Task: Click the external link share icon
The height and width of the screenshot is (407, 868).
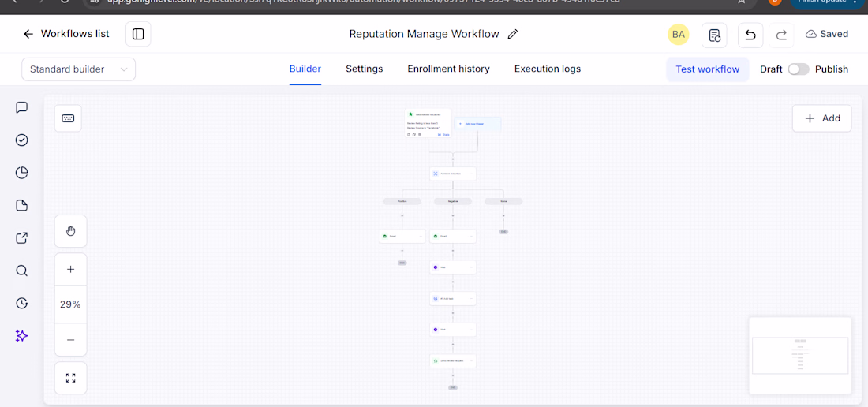Action: tap(21, 238)
